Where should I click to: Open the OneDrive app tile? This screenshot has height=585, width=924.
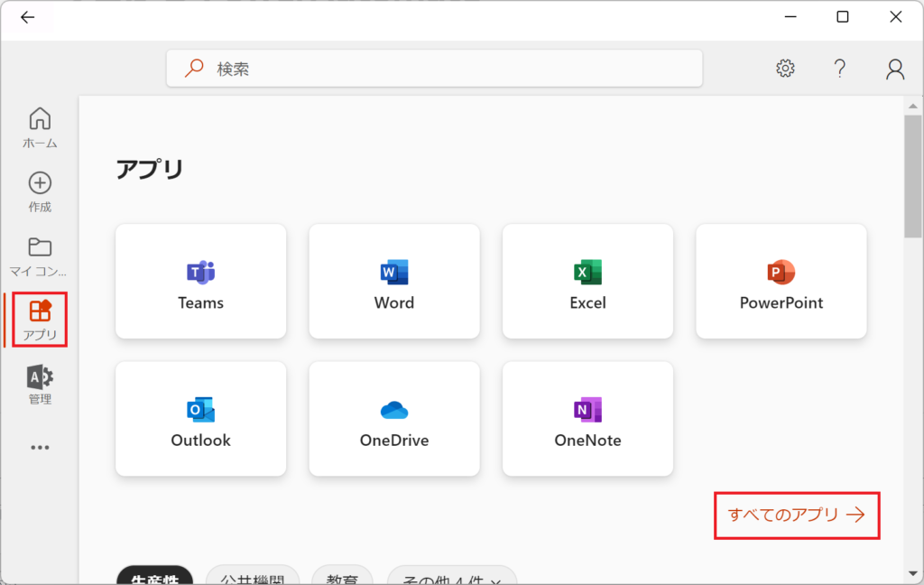pos(394,419)
